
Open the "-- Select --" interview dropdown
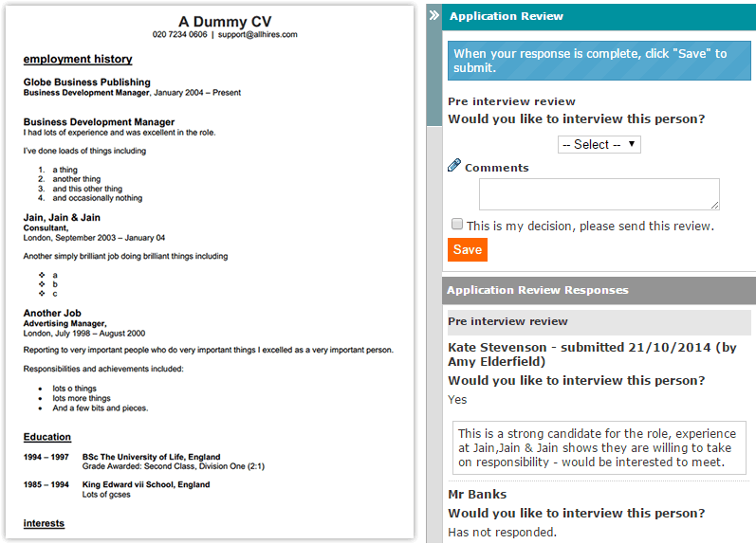pyautogui.click(x=599, y=144)
